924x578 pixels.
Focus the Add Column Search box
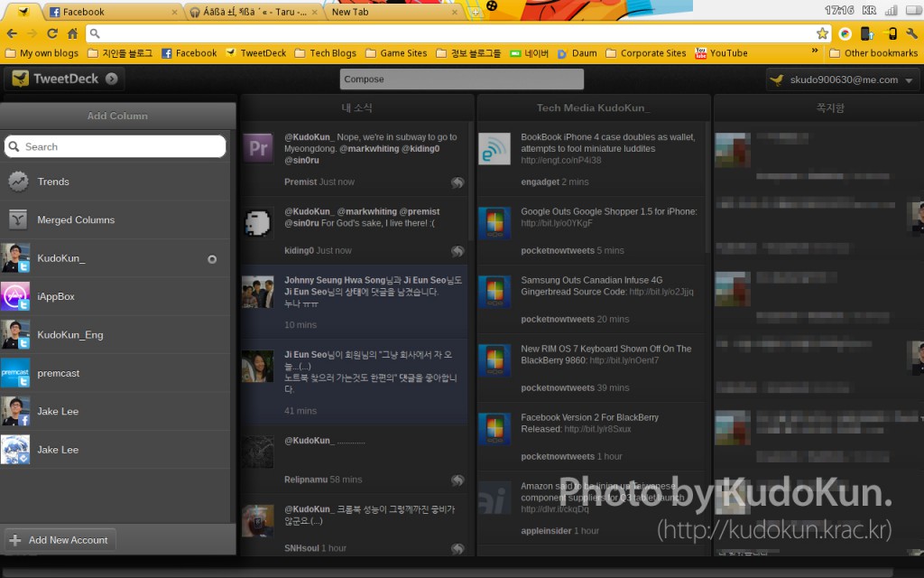tap(115, 147)
